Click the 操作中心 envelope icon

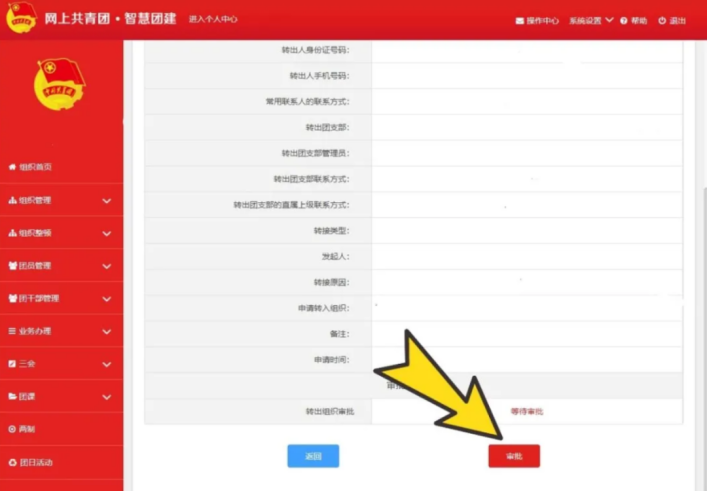tap(520, 21)
